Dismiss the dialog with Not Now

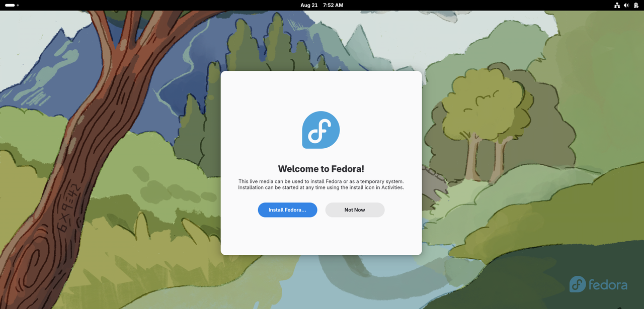click(x=355, y=210)
